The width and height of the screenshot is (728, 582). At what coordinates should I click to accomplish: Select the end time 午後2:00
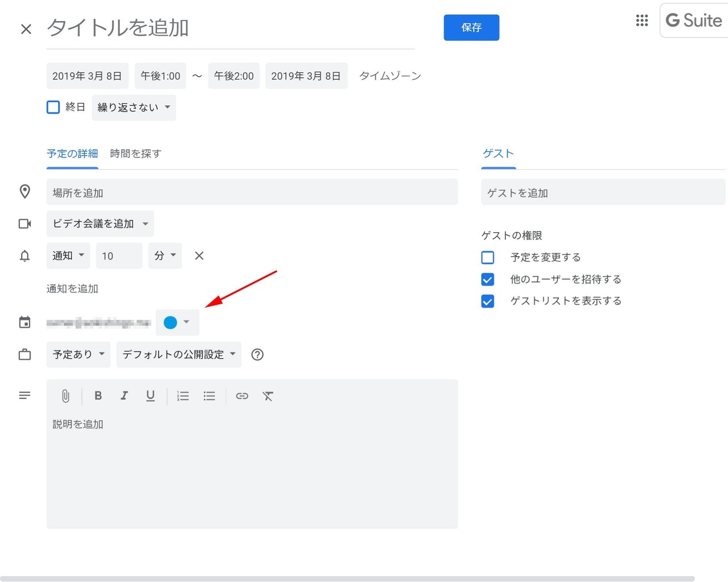tap(234, 76)
